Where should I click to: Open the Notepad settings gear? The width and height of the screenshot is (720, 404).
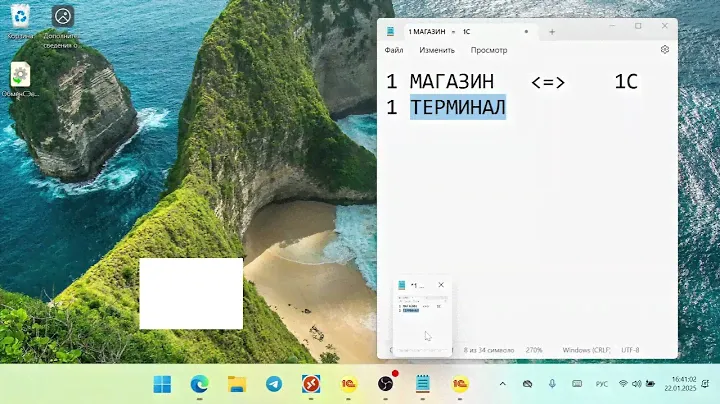pos(665,49)
